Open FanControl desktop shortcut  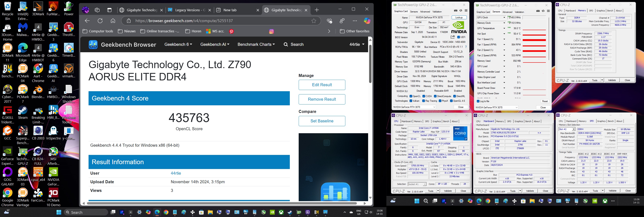(38, 195)
